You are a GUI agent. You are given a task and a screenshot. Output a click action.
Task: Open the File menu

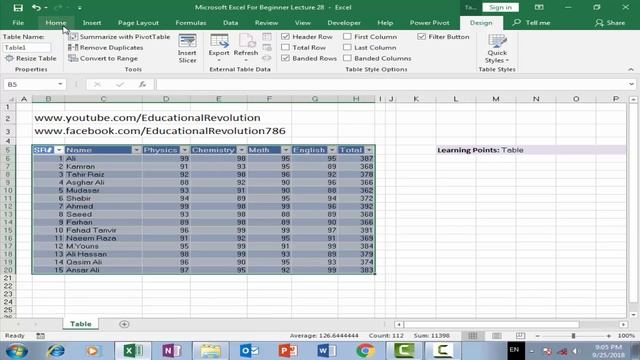click(18, 23)
